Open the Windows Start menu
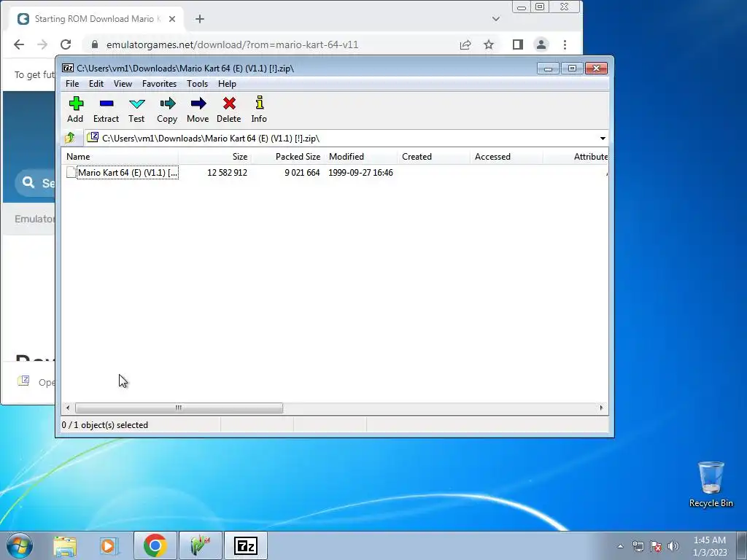Viewport: 747px width, 560px height. tap(20, 545)
